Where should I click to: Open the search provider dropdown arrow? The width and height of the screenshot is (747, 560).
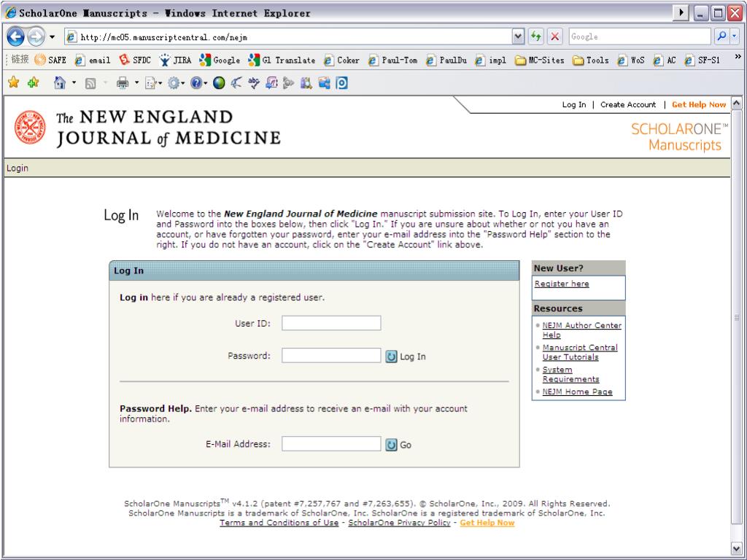coord(734,36)
